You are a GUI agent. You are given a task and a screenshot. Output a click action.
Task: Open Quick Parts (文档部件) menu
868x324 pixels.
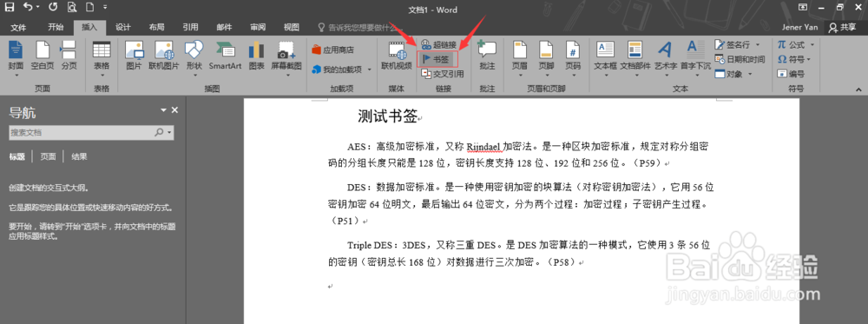pyautogui.click(x=635, y=57)
